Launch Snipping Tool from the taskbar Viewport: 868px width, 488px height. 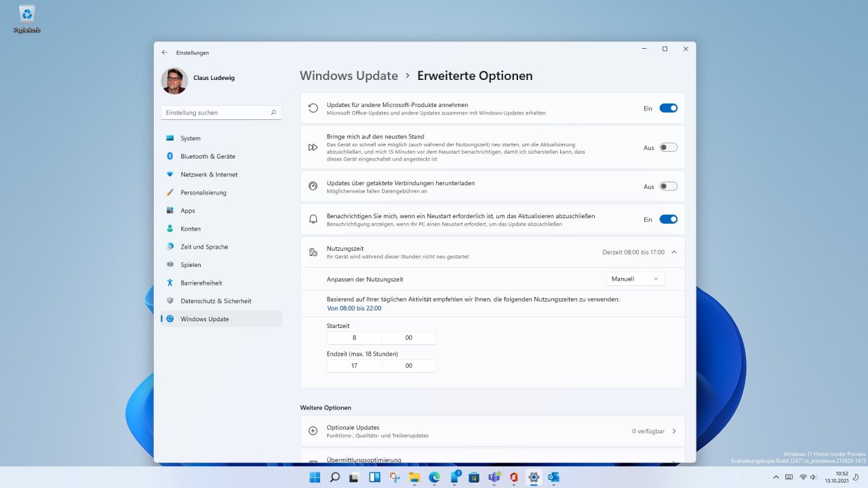pos(395,477)
